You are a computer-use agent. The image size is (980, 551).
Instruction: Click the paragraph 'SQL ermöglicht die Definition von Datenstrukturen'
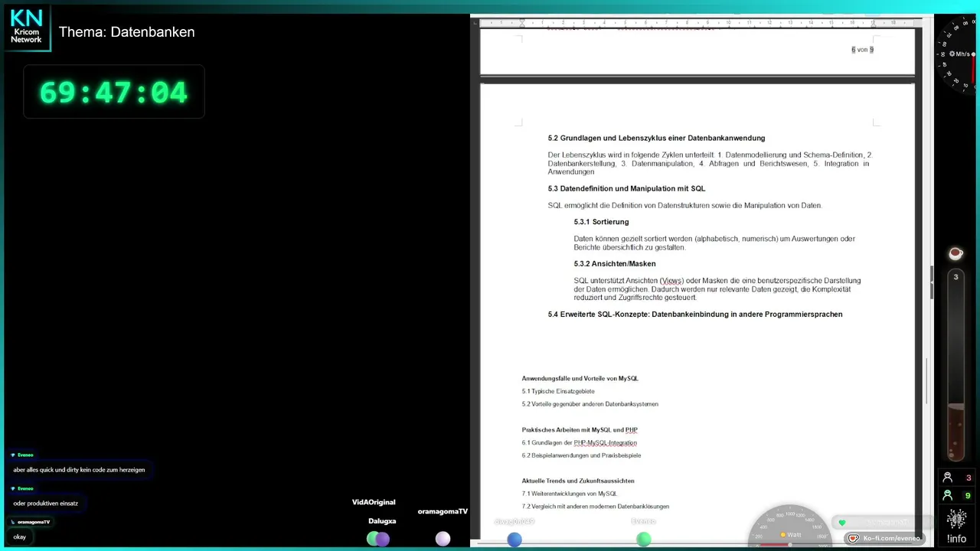(x=684, y=206)
